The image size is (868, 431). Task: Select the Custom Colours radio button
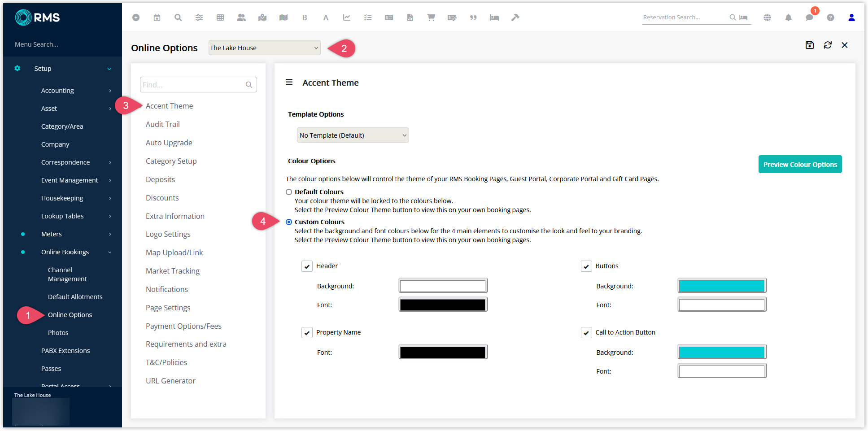[x=289, y=222]
